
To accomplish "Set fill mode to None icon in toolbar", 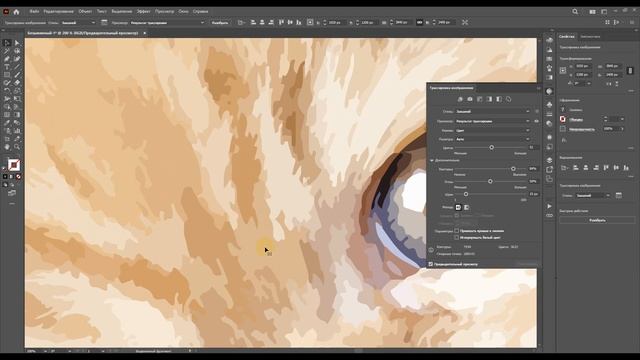I will pos(18,177).
